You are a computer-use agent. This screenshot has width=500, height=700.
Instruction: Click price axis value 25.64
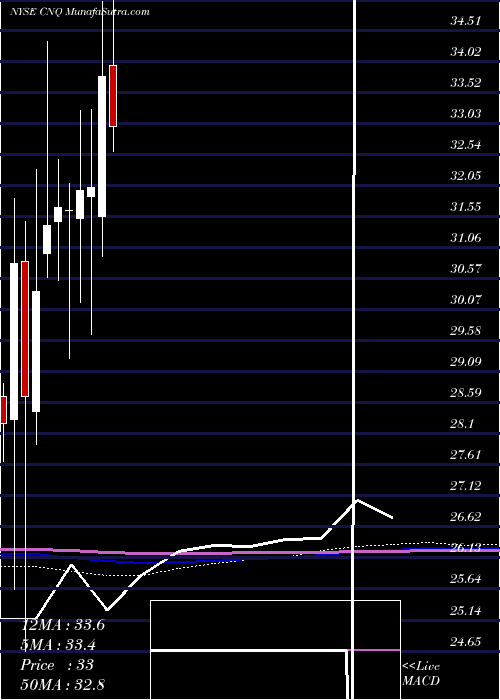(465, 579)
